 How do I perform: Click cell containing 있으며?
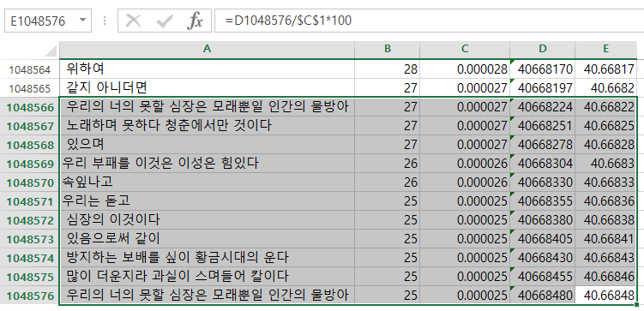207,145
